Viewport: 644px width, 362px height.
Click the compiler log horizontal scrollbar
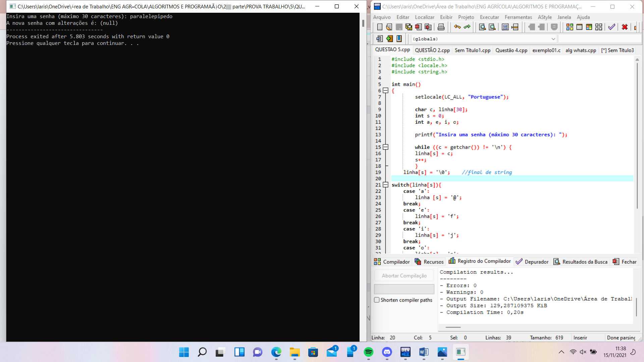(x=453, y=327)
